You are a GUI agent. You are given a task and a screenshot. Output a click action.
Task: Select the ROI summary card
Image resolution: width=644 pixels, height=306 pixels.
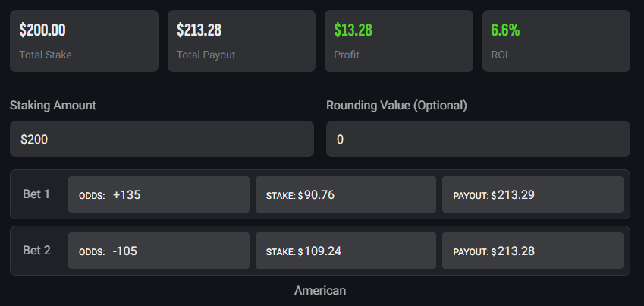[x=556, y=41]
